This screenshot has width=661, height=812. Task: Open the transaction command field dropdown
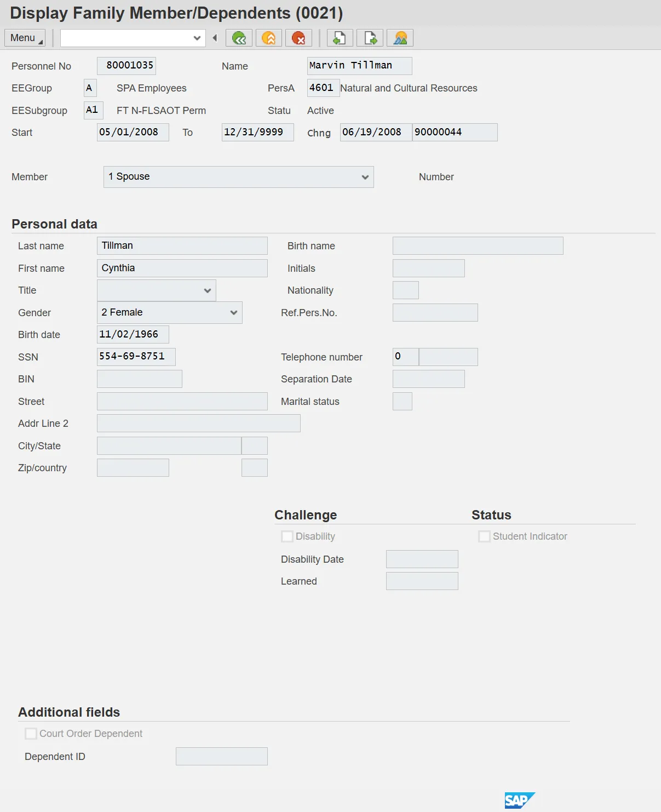[x=197, y=38]
